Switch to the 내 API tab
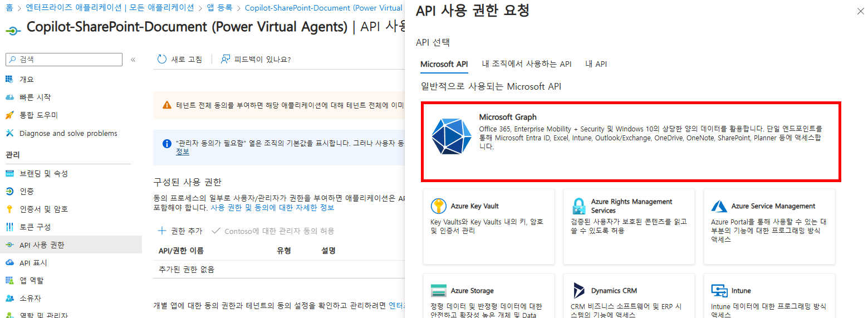 (596, 64)
